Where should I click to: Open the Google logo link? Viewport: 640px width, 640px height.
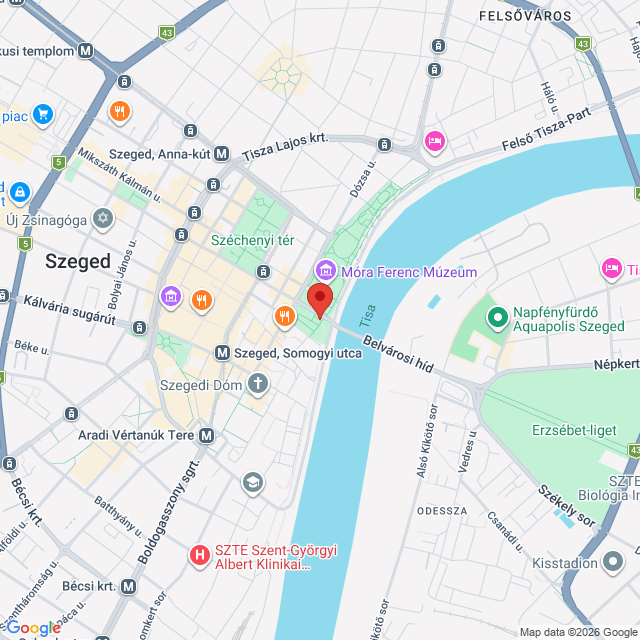coord(33,628)
